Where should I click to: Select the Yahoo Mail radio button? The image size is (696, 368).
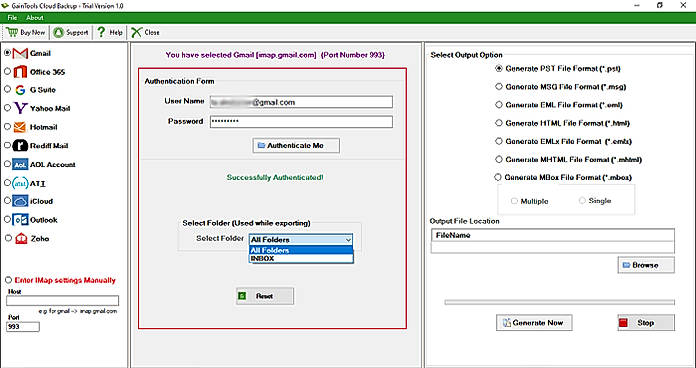pos(7,108)
